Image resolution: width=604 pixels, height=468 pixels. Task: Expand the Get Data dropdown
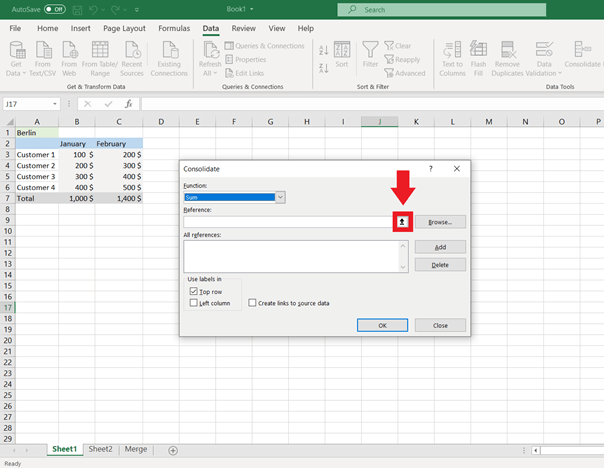pos(14,72)
